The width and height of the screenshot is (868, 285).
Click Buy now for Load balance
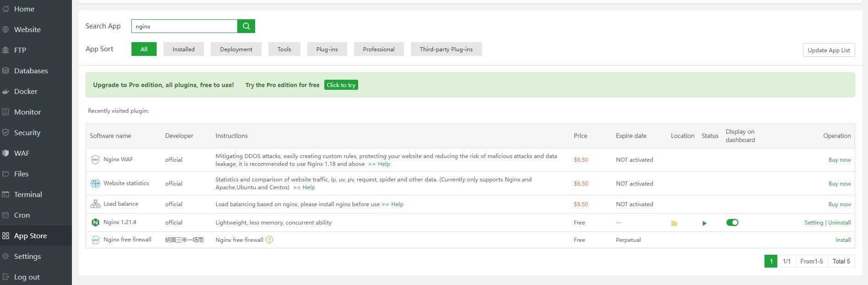[840, 204]
